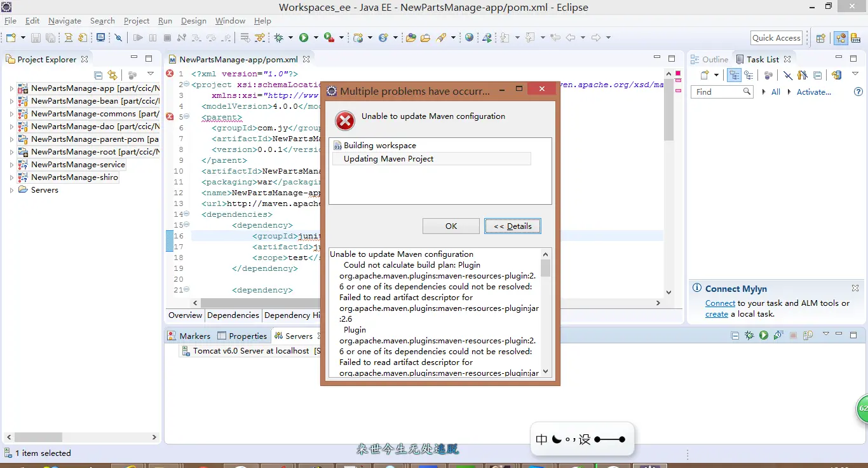Toggle Link with Editor in Project Explorer
This screenshot has height=468, width=868.
(x=112, y=75)
